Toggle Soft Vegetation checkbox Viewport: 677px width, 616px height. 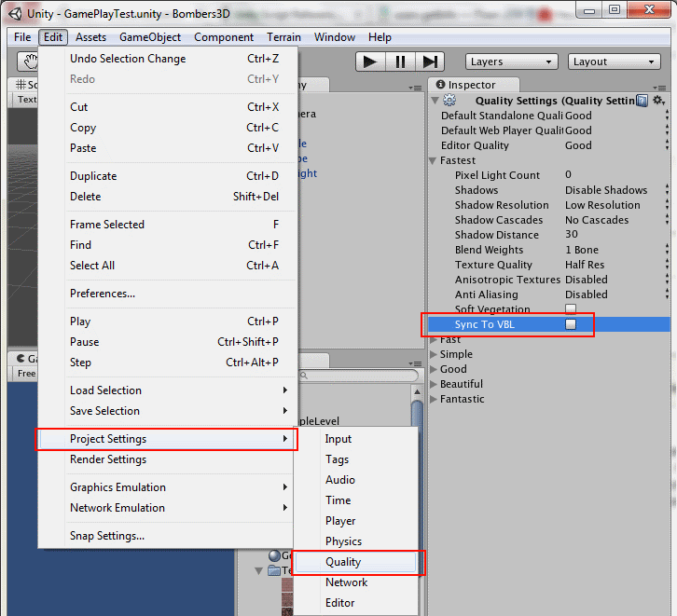(x=571, y=308)
